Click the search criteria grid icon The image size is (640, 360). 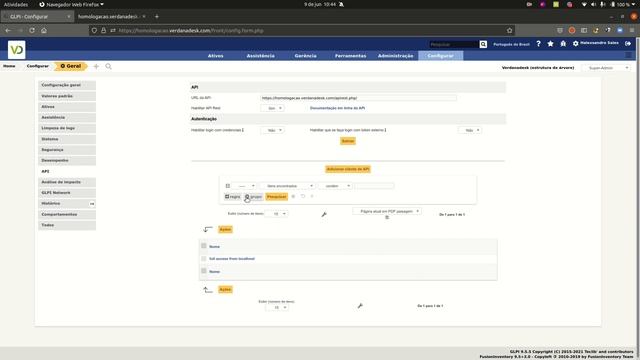point(228,186)
